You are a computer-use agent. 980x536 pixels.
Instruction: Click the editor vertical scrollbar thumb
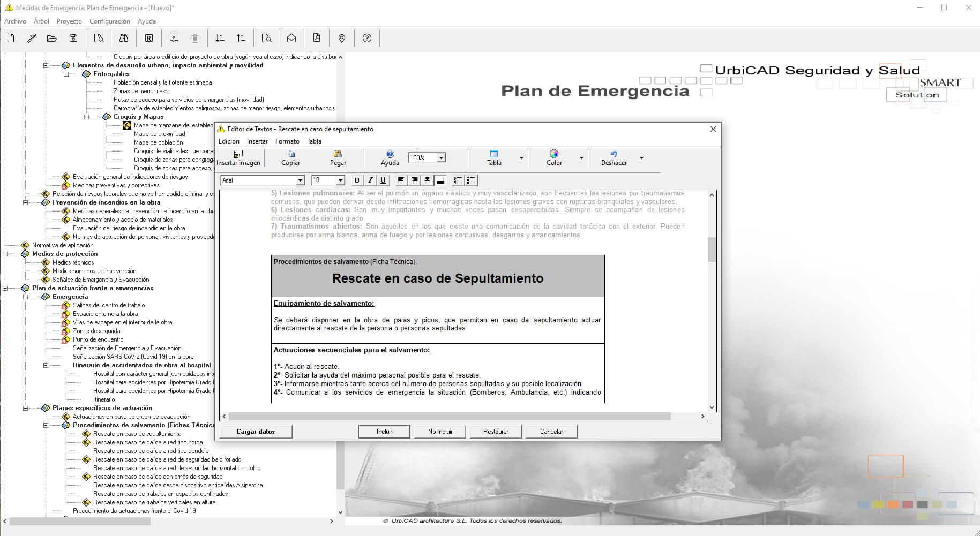tap(712, 250)
